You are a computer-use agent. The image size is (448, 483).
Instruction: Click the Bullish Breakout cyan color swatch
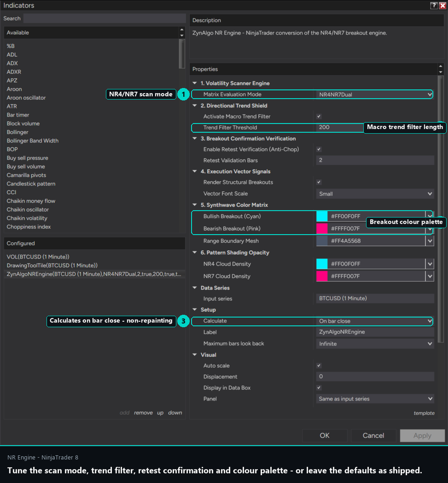322,216
